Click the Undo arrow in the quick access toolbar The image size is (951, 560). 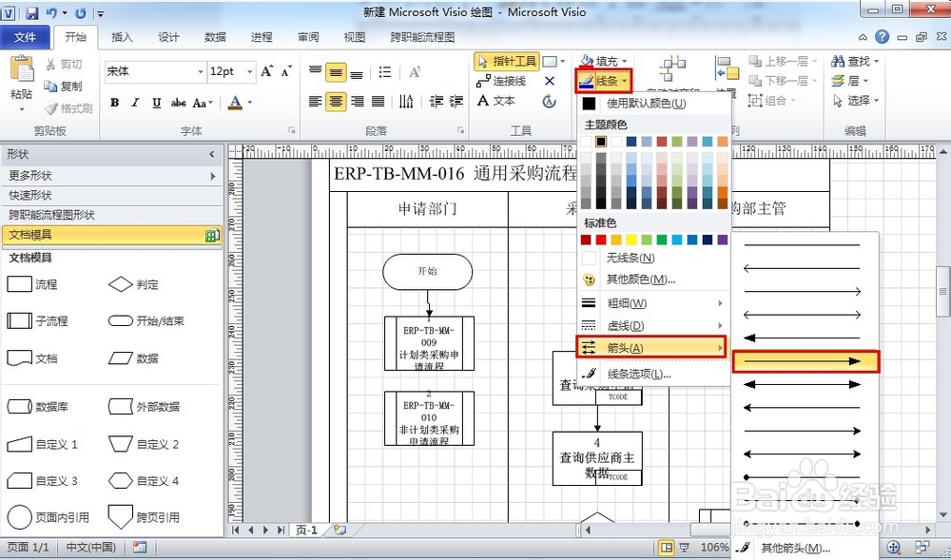[51, 12]
